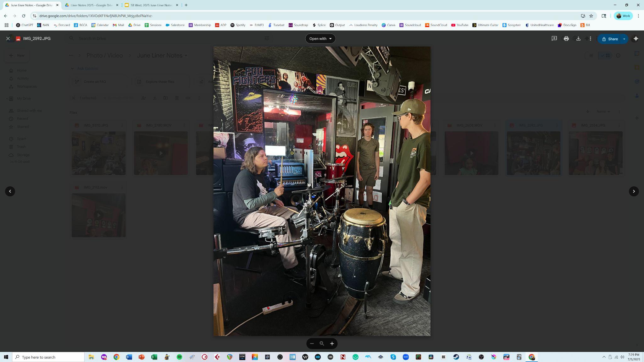Open the Chrome three-dot menu
Viewport: 644px width, 362px height.
click(638, 16)
